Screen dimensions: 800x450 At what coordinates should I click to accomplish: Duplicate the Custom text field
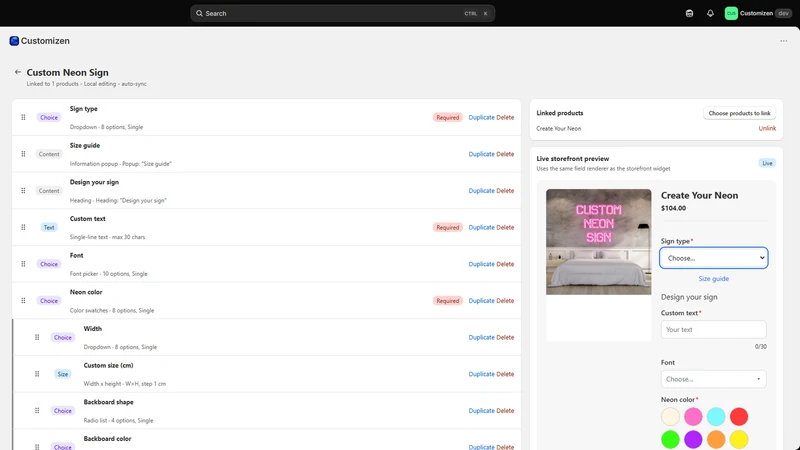(481, 228)
